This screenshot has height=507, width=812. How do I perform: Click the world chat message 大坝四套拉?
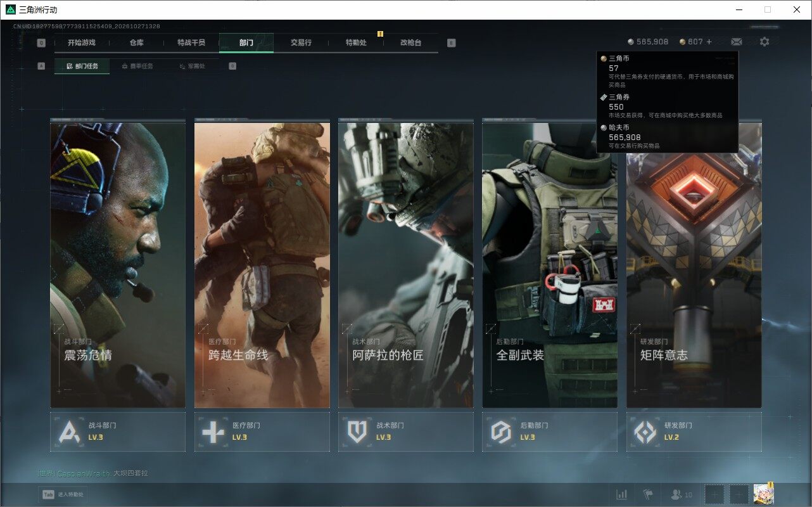point(131,473)
